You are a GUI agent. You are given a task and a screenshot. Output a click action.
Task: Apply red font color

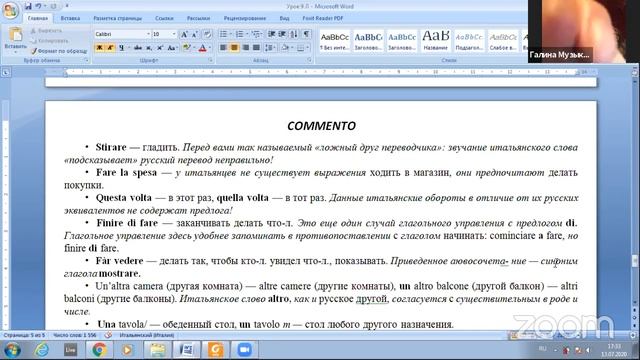click(x=202, y=48)
